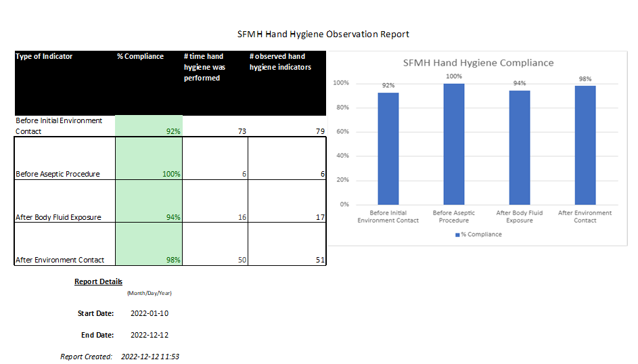Click the 'Before Initial Environment Contact' axis label
The height and width of the screenshot is (364, 638).
[388, 217]
